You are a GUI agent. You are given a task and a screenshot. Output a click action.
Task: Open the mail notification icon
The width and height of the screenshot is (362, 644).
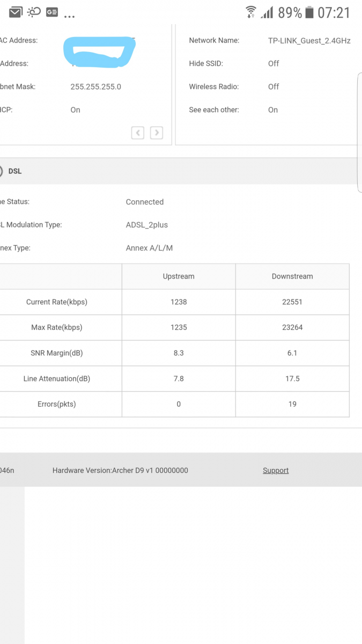(x=16, y=12)
